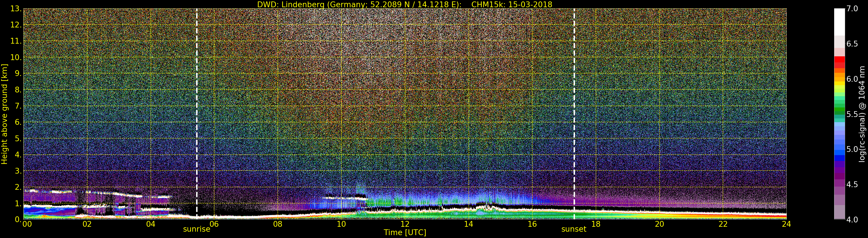Click the time axis tick label '20'

click(659, 224)
